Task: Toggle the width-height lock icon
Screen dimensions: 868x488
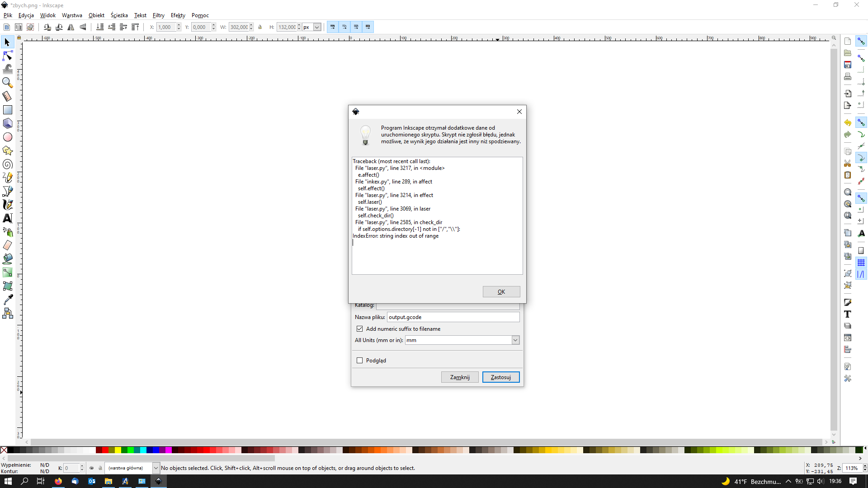Action: [x=260, y=27]
